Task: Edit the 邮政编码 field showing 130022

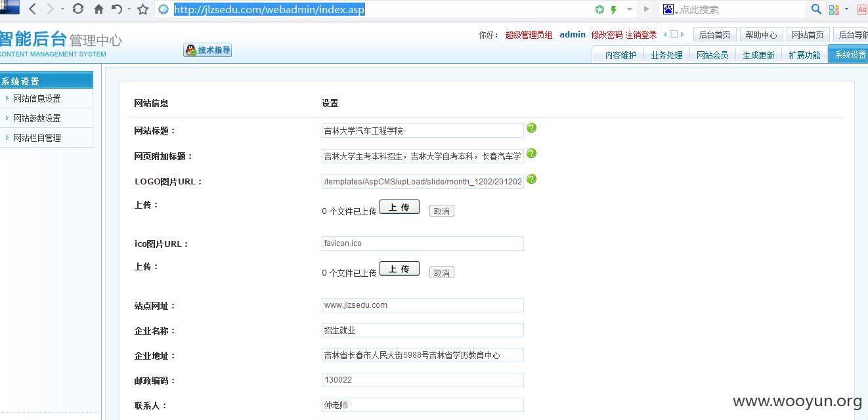Action: [x=423, y=380]
